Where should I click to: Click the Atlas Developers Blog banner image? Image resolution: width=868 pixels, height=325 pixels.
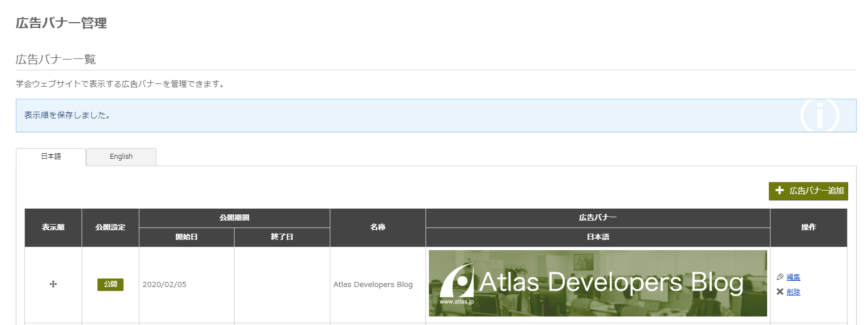(x=598, y=283)
